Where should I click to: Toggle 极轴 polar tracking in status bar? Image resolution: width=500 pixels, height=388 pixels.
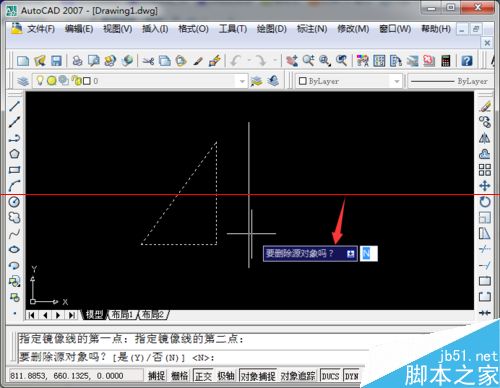[226, 376]
